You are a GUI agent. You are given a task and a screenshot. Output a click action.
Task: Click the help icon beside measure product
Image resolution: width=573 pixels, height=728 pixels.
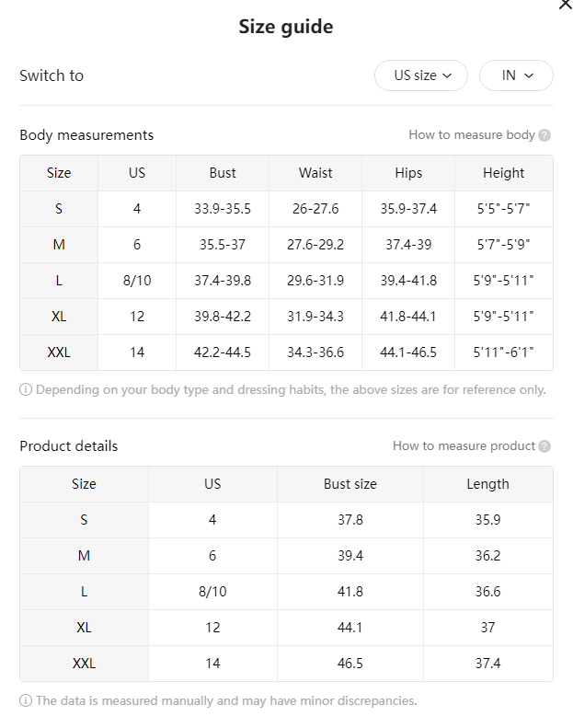click(544, 446)
